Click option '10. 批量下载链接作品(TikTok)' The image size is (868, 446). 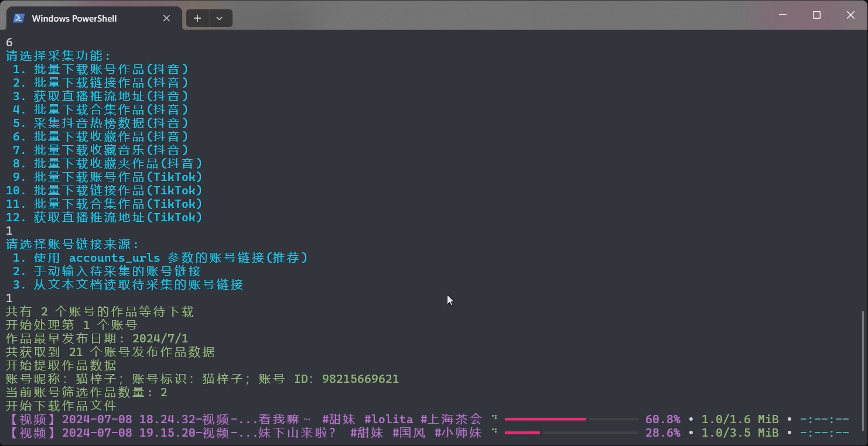click(104, 190)
